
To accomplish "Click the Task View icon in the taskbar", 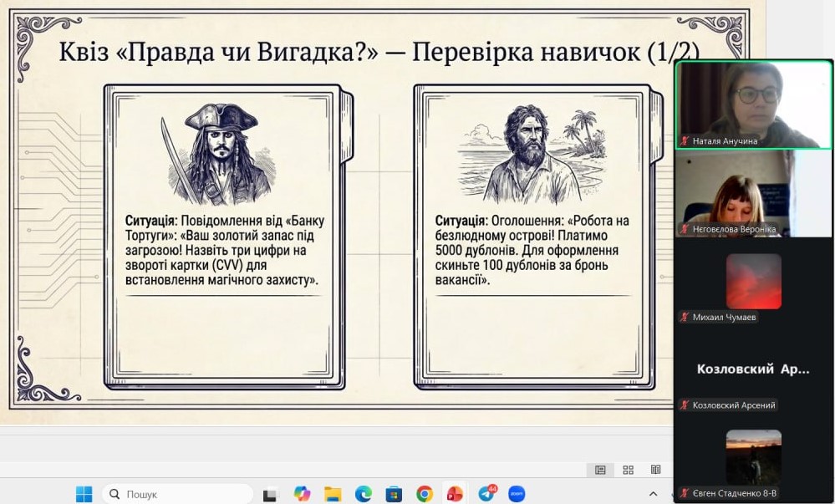I will click(269, 495).
